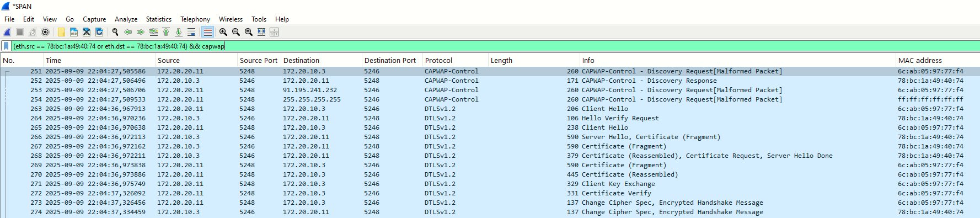980x218 pixels.
Task: Select packet 254 broadcast to 255.255.255.255
Action: pyautogui.click(x=490, y=99)
